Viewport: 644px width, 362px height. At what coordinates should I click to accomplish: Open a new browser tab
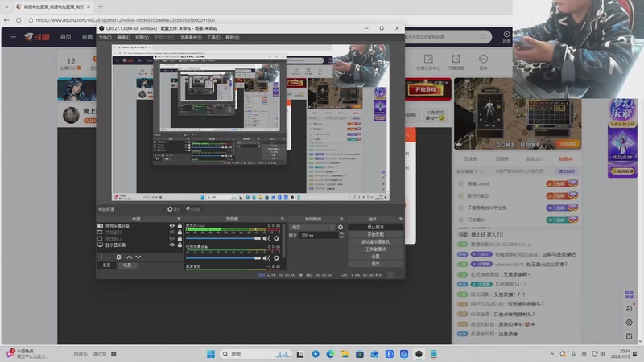pyautogui.click(x=101, y=6)
